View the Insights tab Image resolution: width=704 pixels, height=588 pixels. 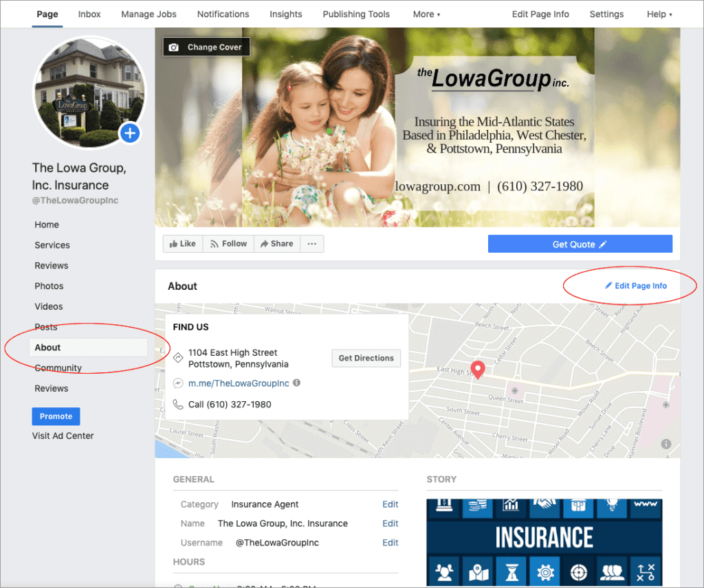(285, 14)
